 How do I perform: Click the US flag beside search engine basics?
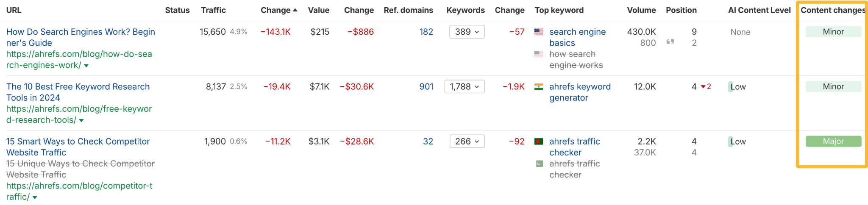(539, 32)
